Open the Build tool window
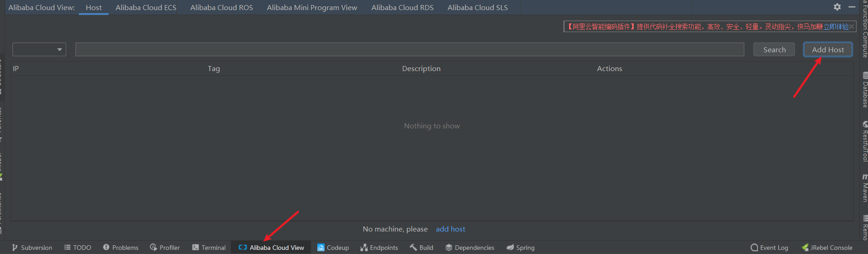The image size is (868, 254). [421, 248]
